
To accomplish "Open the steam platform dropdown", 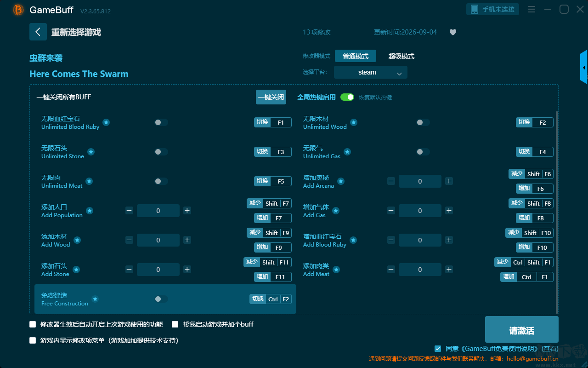I will point(371,72).
